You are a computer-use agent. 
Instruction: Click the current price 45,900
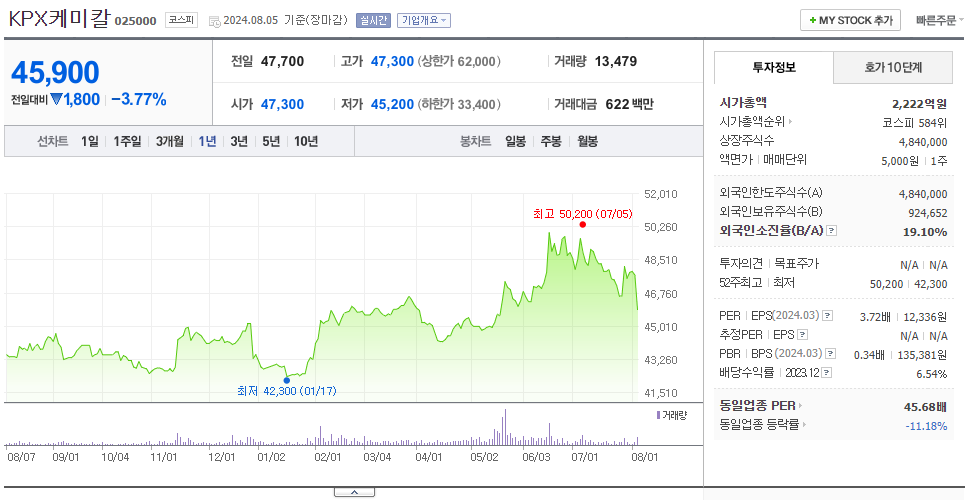(x=55, y=73)
